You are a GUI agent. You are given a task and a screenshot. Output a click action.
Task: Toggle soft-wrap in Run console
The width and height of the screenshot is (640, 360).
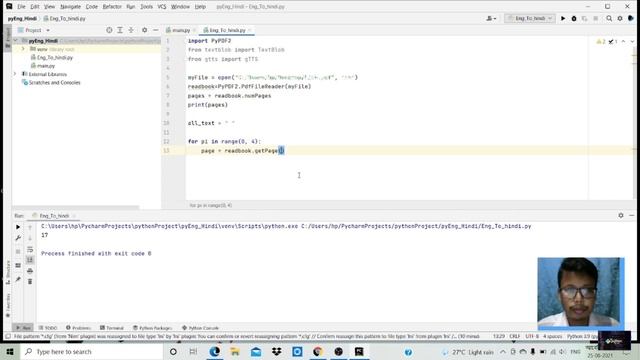coord(30,249)
